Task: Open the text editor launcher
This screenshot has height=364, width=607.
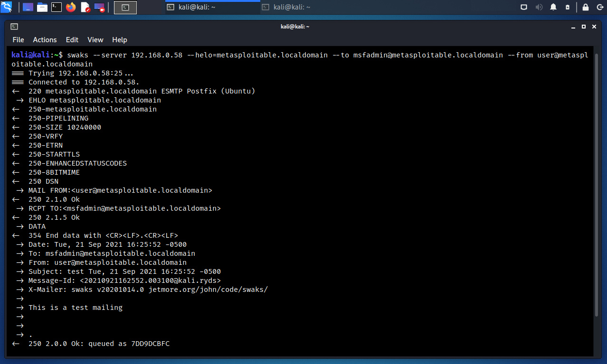Action: [85, 7]
